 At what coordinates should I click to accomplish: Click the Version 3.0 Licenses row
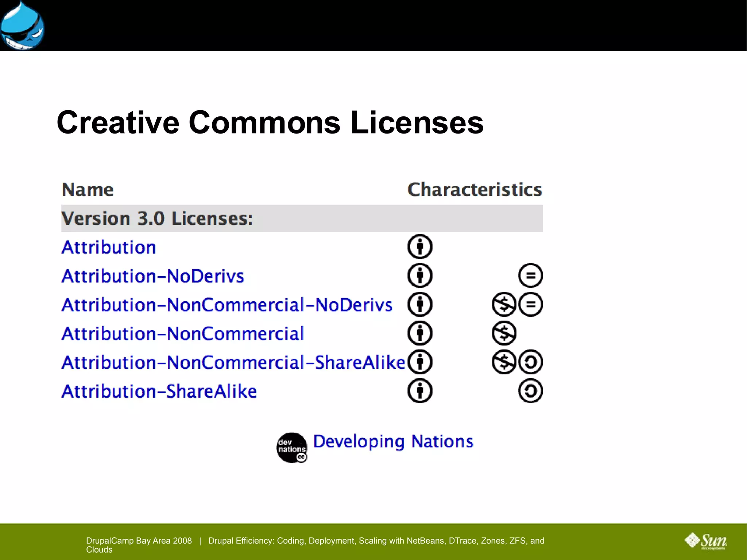[x=302, y=218]
